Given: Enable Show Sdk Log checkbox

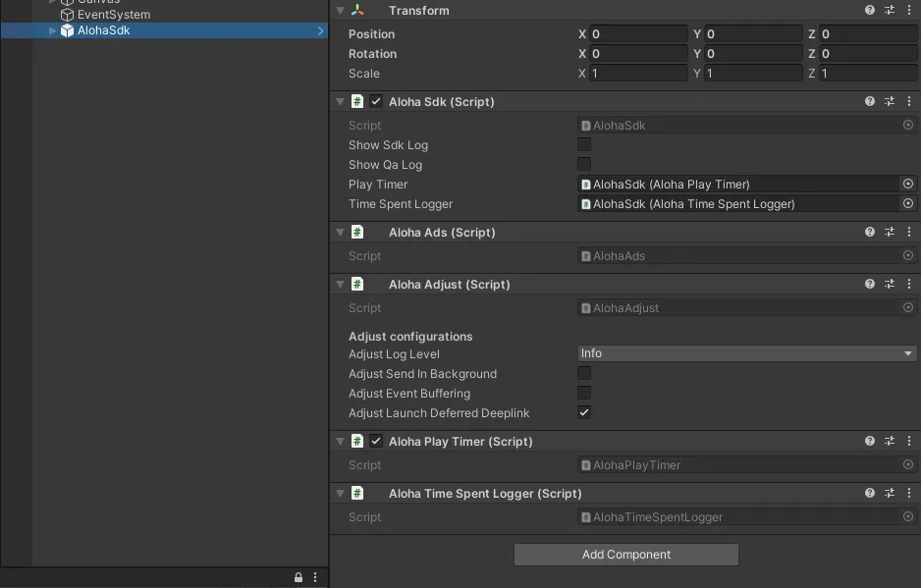Looking at the screenshot, I should [584, 144].
